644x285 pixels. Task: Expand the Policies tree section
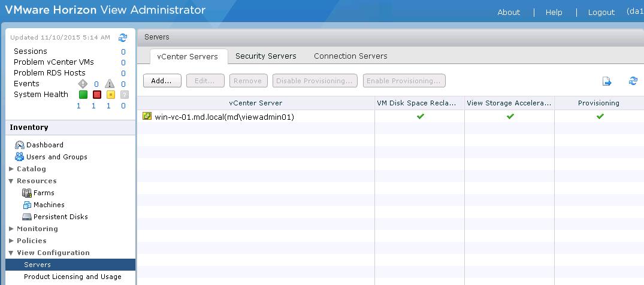click(x=11, y=241)
